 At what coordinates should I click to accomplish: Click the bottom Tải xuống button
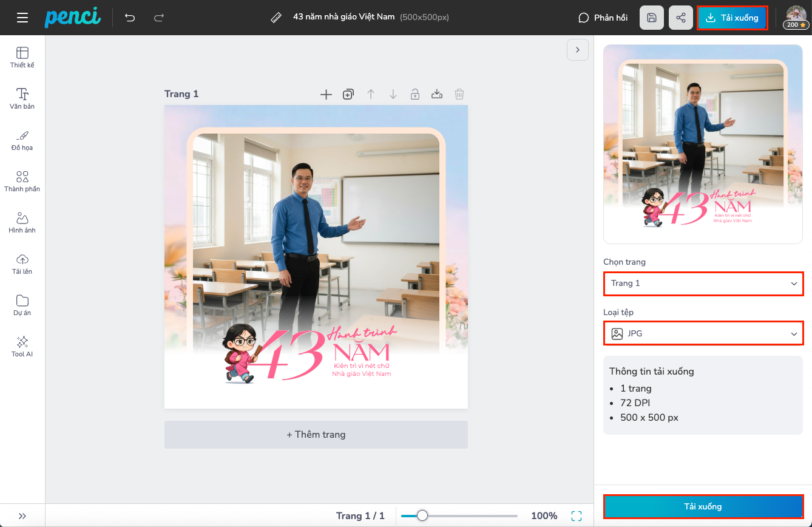click(703, 506)
